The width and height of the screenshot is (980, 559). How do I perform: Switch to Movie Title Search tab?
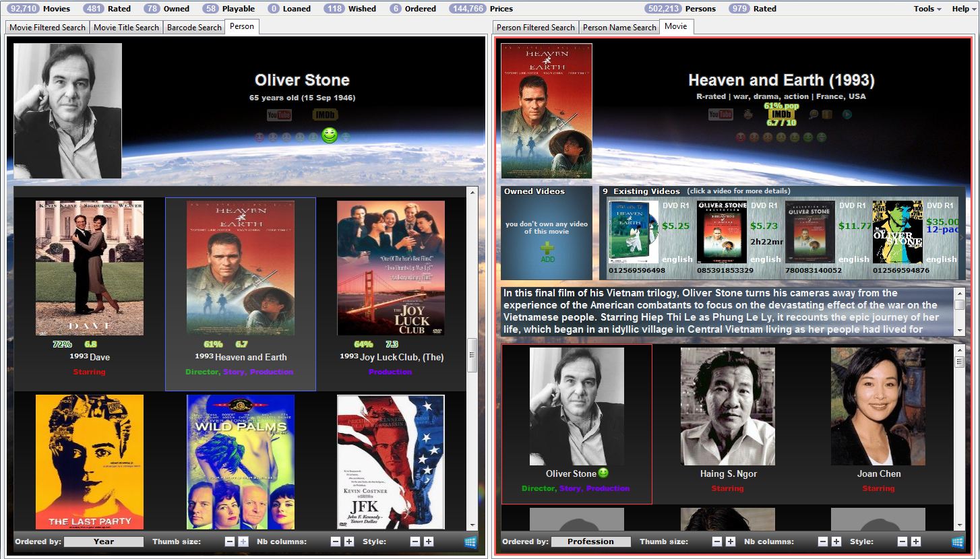126,28
